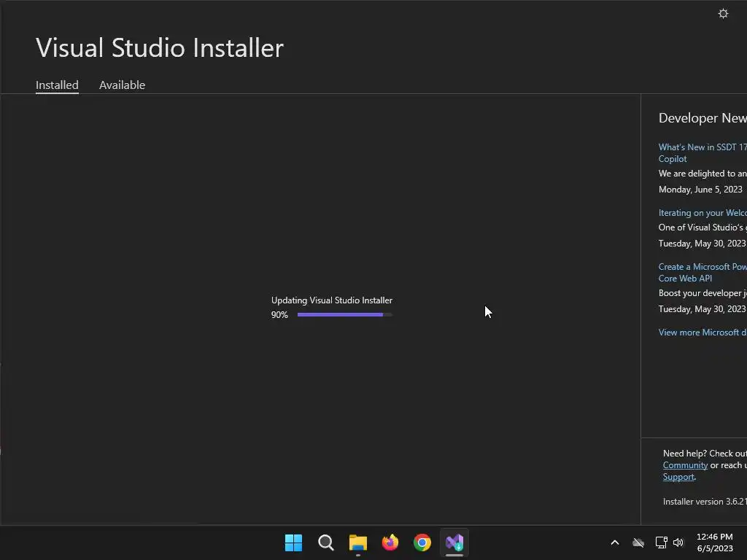Select Visual Studio Installer taskbar icon
This screenshot has height=560, width=747.
click(x=454, y=542)
